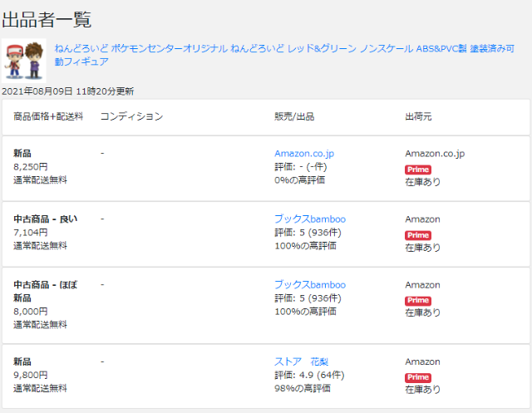Click the 中古商品 - 良い condition label

(46, 219)
